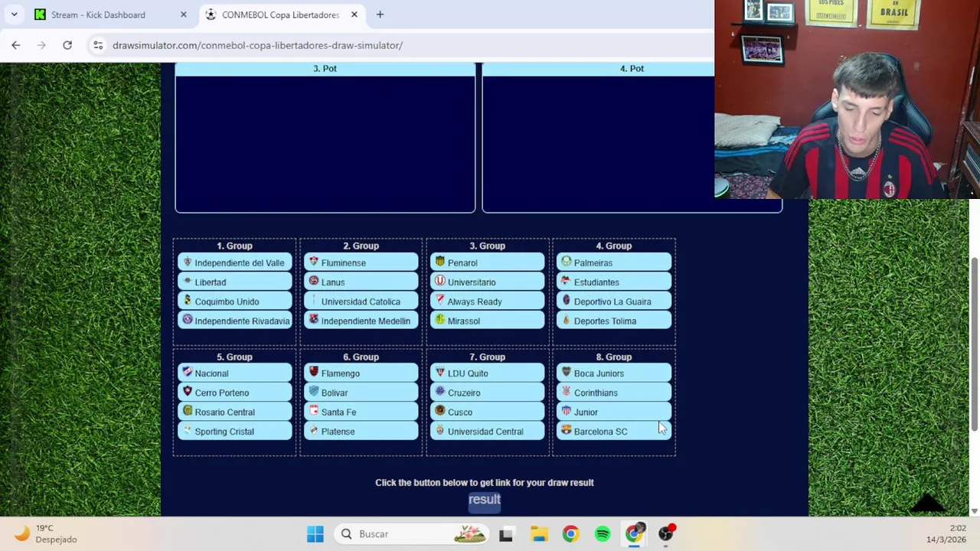Click the Flamengo crest icon
The image size is (980, 551).
pos(313,372)
